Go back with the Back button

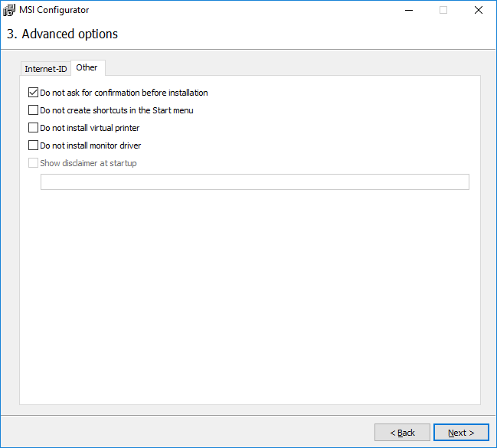click(x=402, y=433)
